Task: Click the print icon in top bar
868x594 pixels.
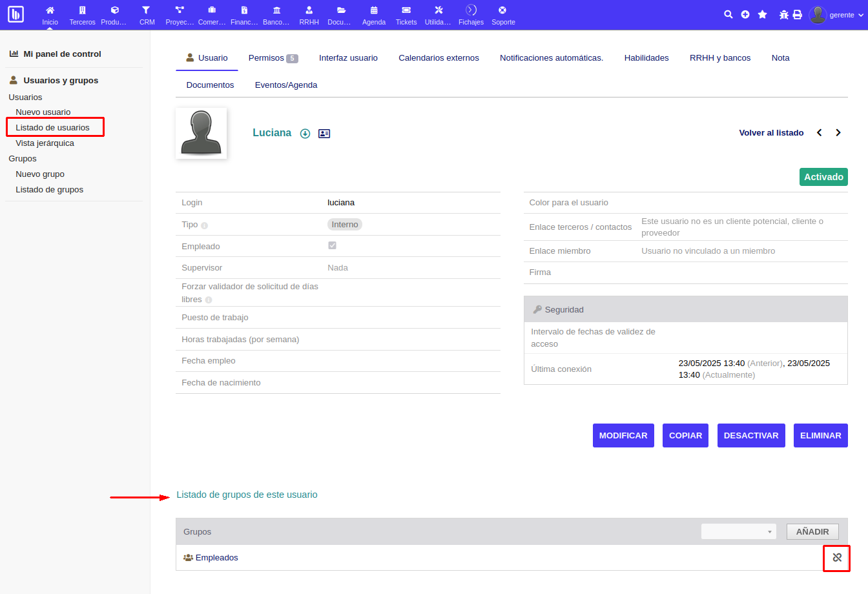Action: click(798, 14)
